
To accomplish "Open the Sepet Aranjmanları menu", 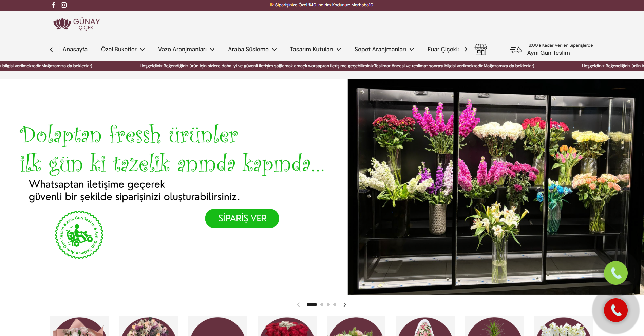I will (380, 50).
